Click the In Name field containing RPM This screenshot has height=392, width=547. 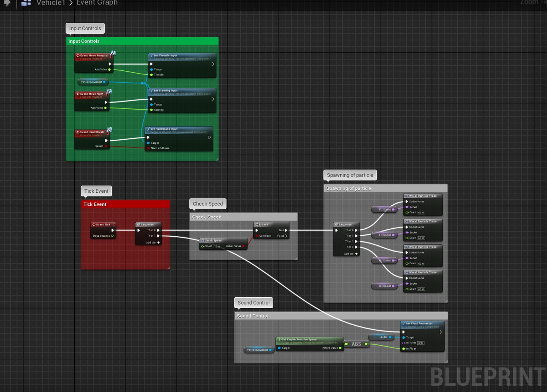[x=421, y=343]
